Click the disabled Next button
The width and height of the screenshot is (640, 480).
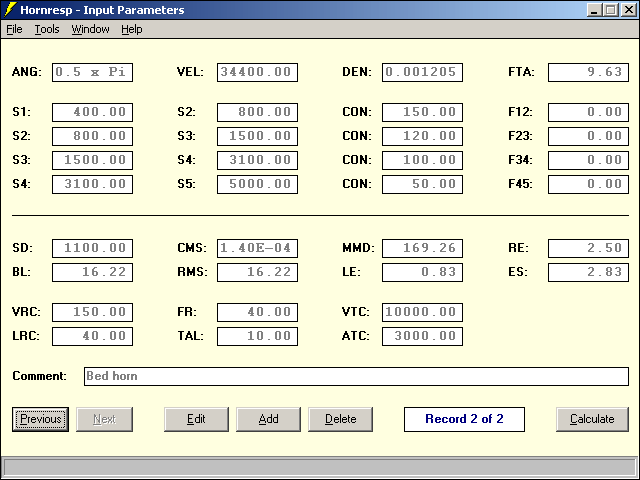tap(104, 419)
